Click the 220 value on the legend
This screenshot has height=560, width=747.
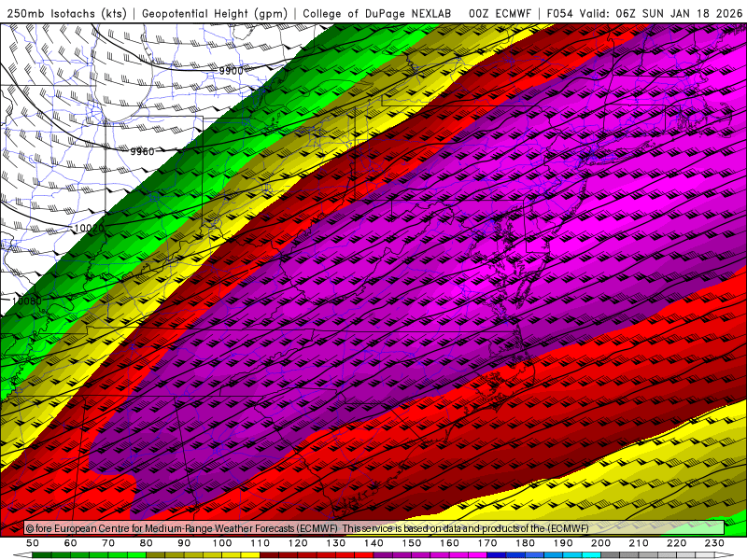676,543
